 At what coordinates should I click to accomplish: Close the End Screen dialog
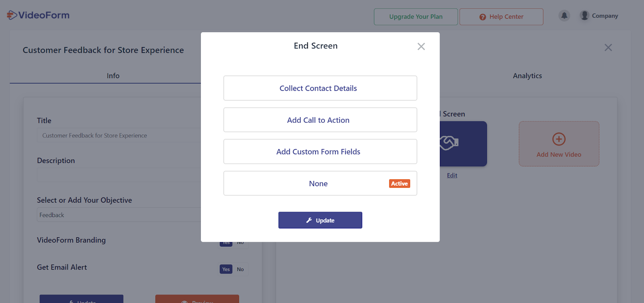click(x=421, y=47)
